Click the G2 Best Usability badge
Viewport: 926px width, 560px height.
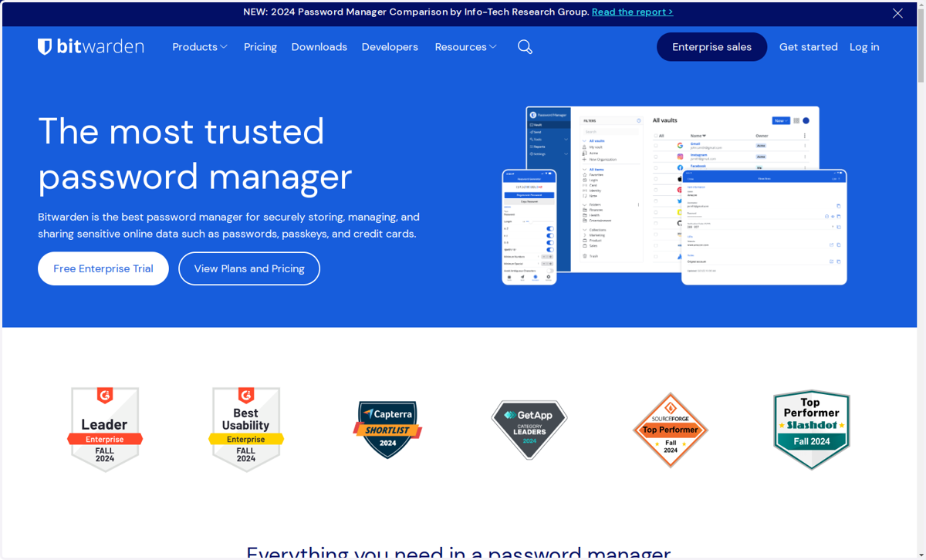[x=246, y=430]
